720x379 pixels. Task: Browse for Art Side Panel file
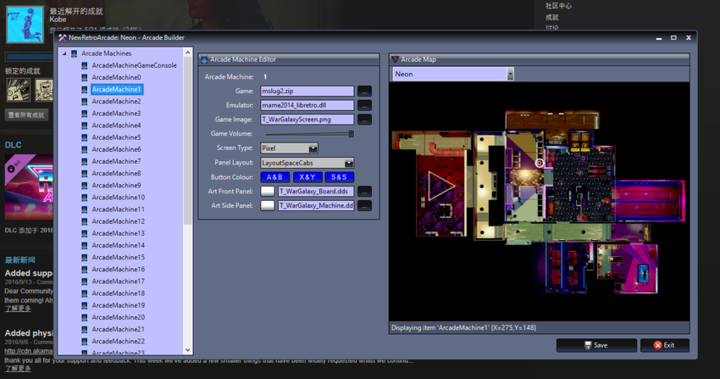coord(365,205)
